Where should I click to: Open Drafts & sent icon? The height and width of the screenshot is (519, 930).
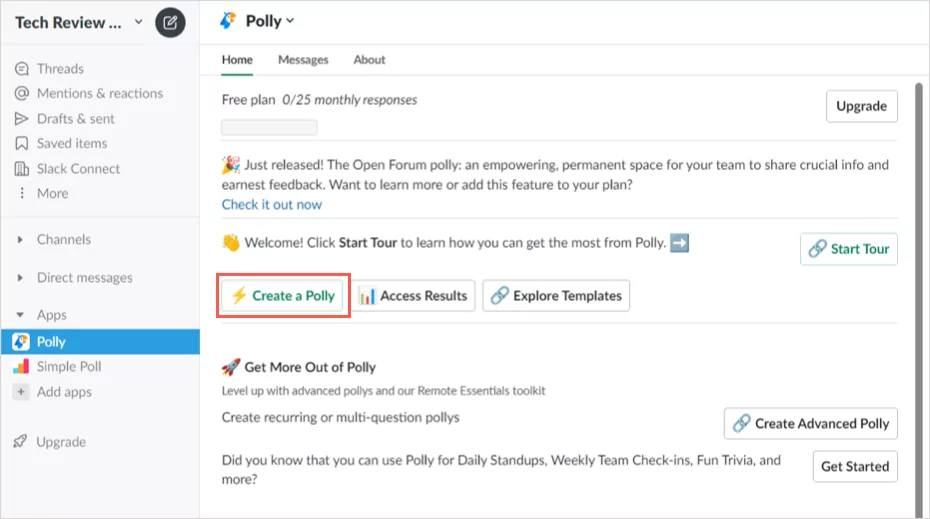pyautogui.click(x=22, y=119)
